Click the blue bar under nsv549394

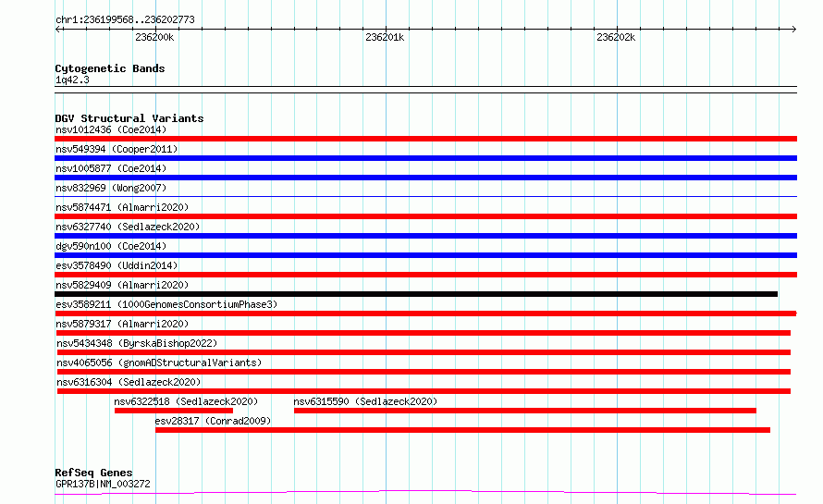(425, 158)
